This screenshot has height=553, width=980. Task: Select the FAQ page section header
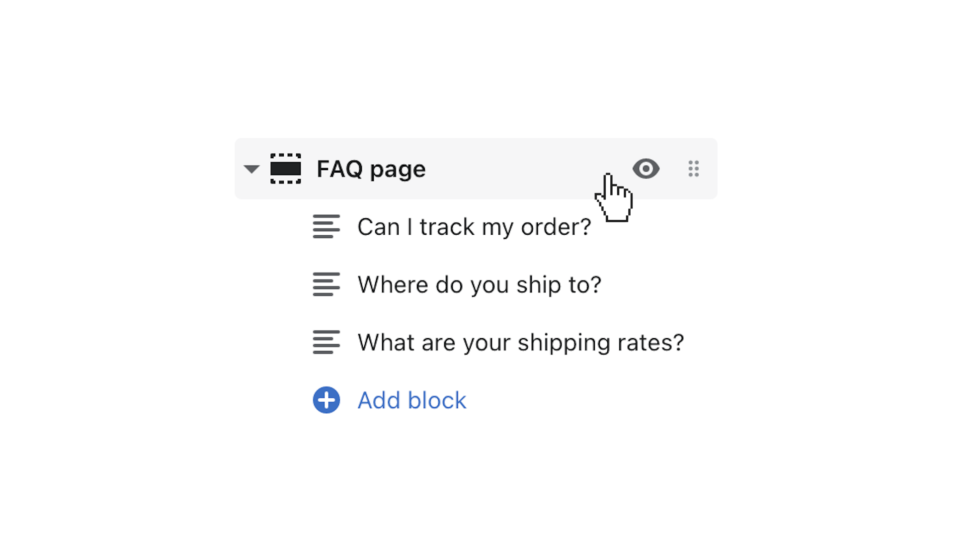point(371,169)
